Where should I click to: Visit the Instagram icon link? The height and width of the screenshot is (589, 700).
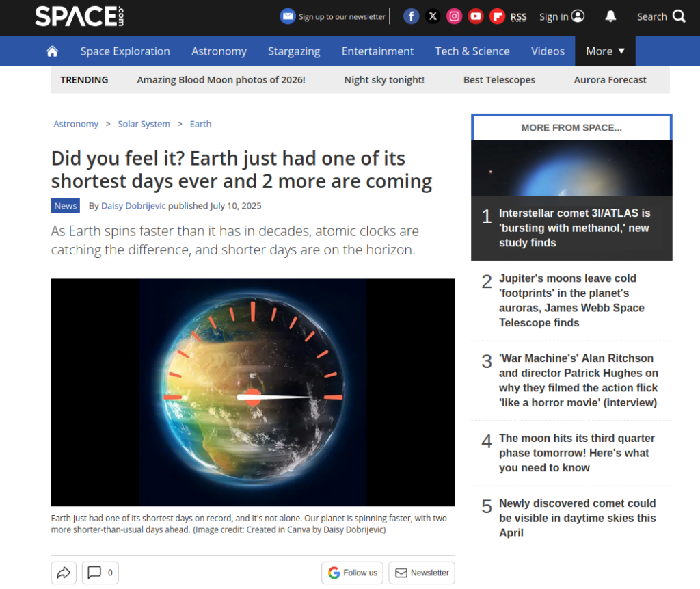[x=455, y=16]
